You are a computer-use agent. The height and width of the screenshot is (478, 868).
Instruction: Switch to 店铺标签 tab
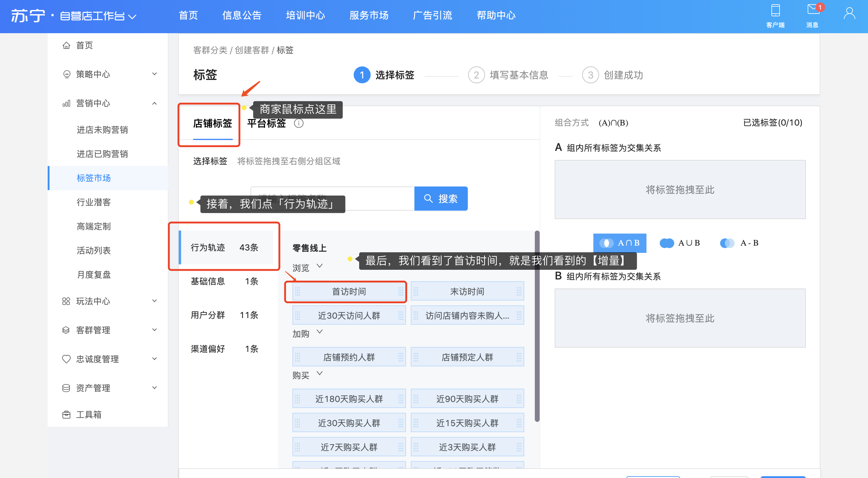point(212,123)
